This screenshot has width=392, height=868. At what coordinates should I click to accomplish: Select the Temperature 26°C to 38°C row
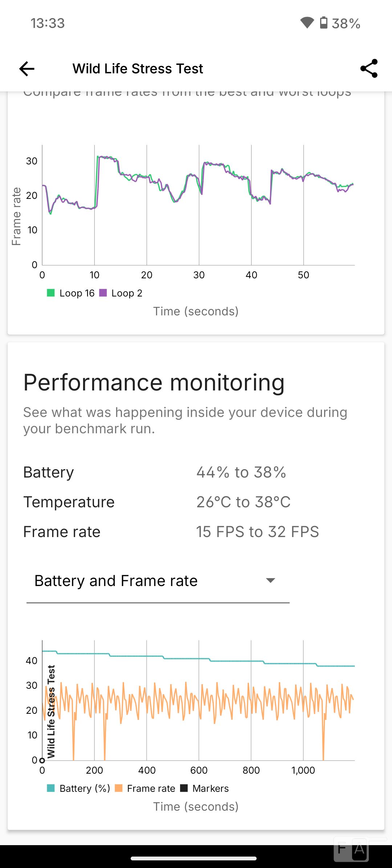tap(196, 502)
